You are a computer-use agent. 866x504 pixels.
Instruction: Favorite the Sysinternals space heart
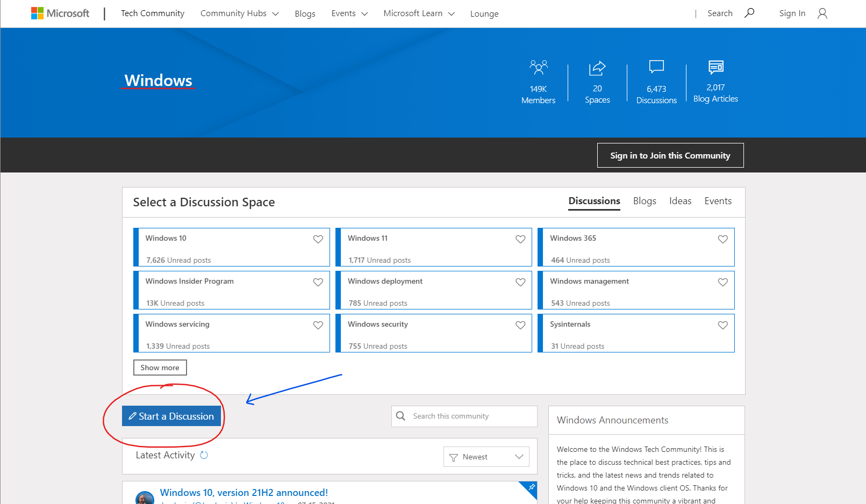coord(722,325)
